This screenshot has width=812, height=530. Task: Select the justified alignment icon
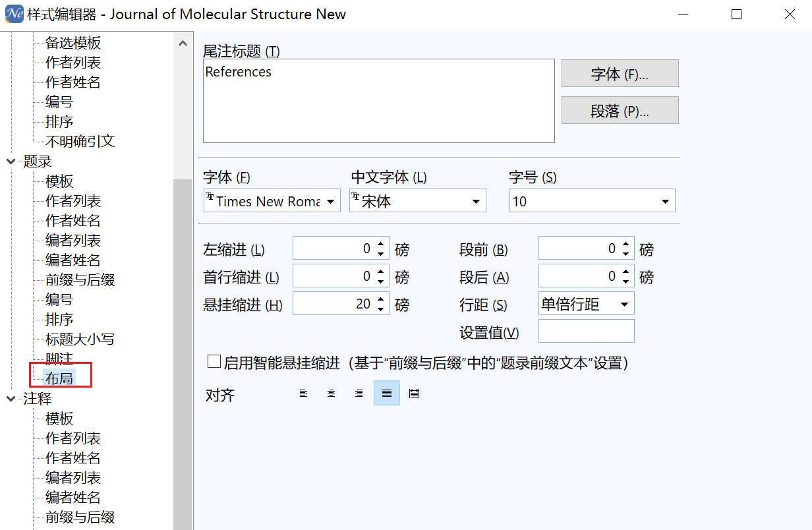(387, 394)
